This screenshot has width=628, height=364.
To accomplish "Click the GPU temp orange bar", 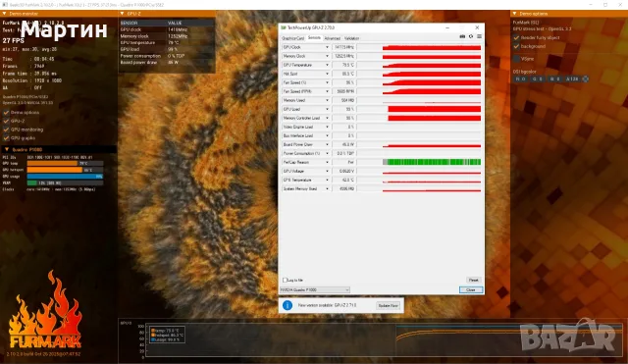I will point(52,164).
